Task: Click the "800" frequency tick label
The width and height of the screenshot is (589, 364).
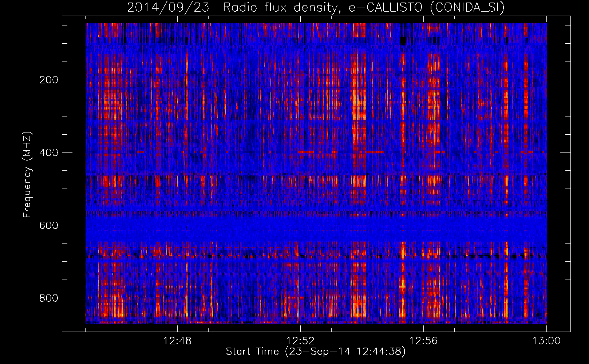Action: point(49,298)
